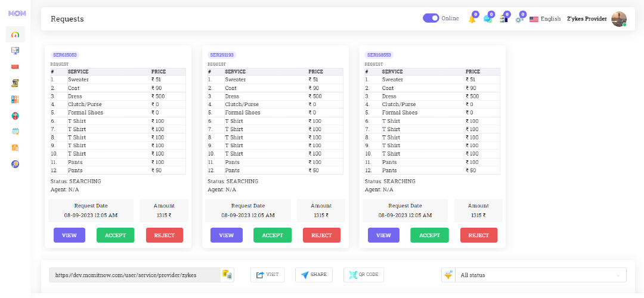The height and width of the screenshot is (298, 644).
Task: Open the chat messages icon
Action: coord(488,19)
